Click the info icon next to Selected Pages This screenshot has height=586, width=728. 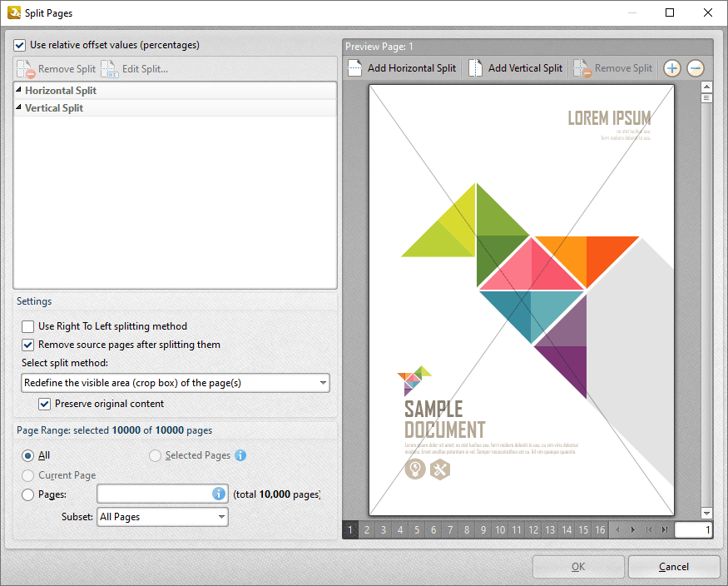(x=240, y=455)
